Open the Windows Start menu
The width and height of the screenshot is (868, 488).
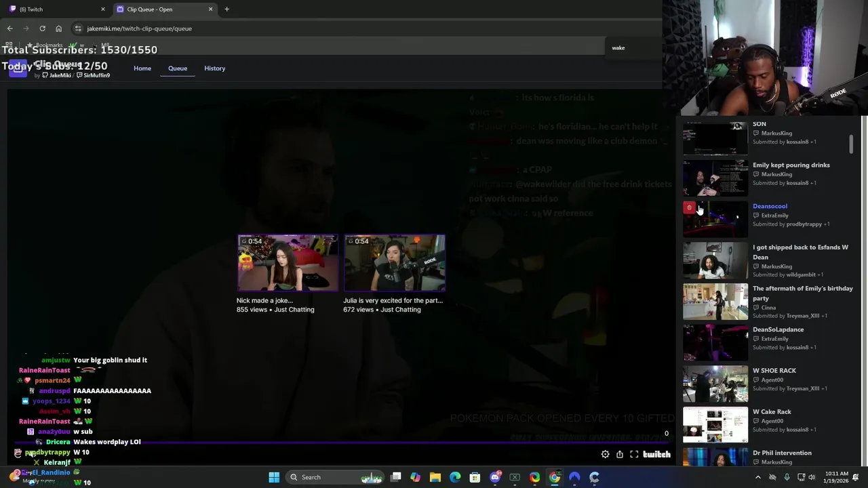click(x=274, y=477)
